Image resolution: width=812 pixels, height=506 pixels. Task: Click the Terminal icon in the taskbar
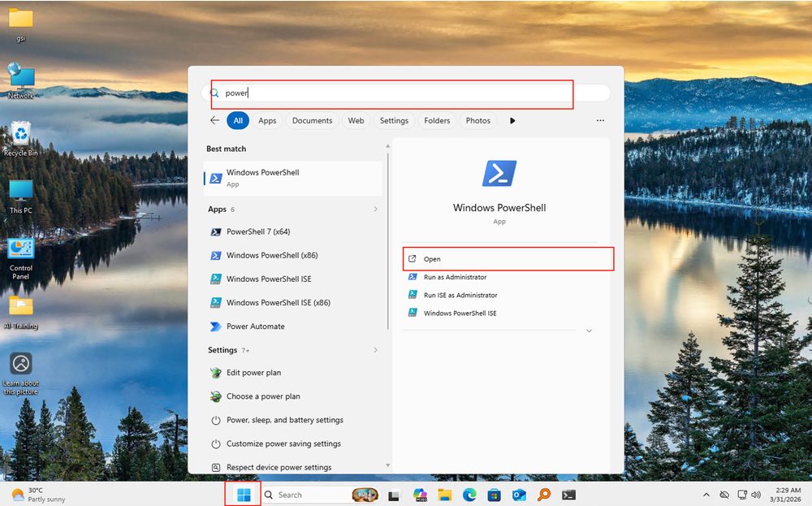pos(569,495)
